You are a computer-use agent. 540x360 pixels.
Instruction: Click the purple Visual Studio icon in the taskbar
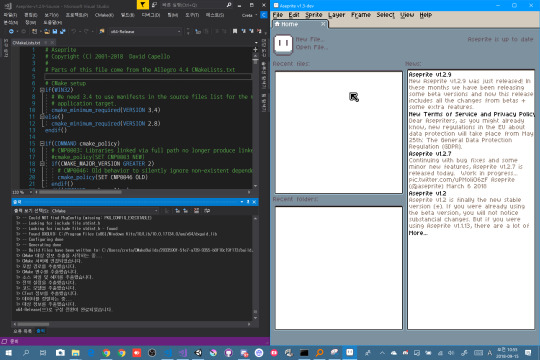pyautogui.click(x=183, y=353)
